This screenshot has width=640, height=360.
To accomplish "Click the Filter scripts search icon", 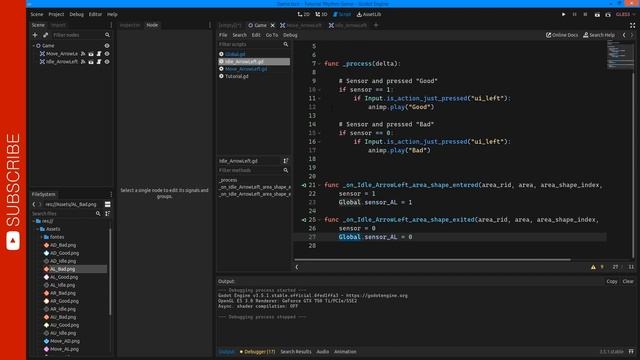I will tap(286, 44).
